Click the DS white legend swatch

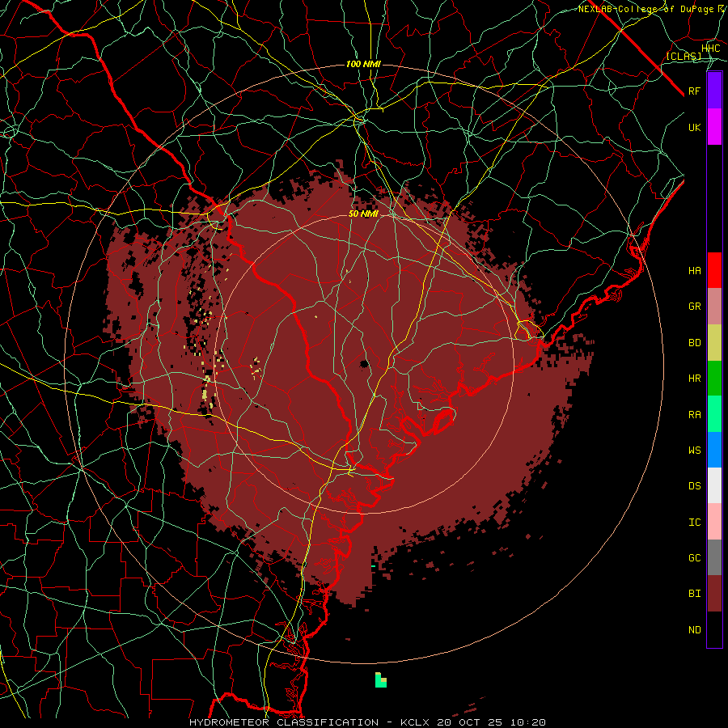714,485
